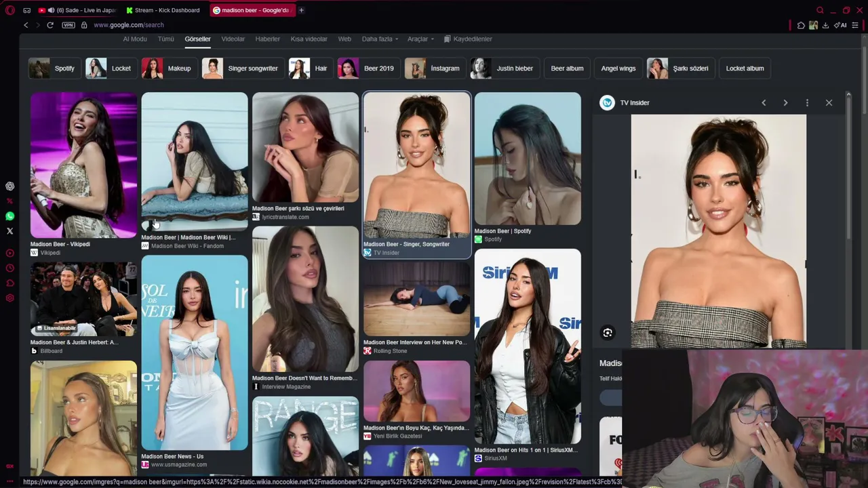Apply the Beer album filter chip
868x488 pixels.
point(567,68)
